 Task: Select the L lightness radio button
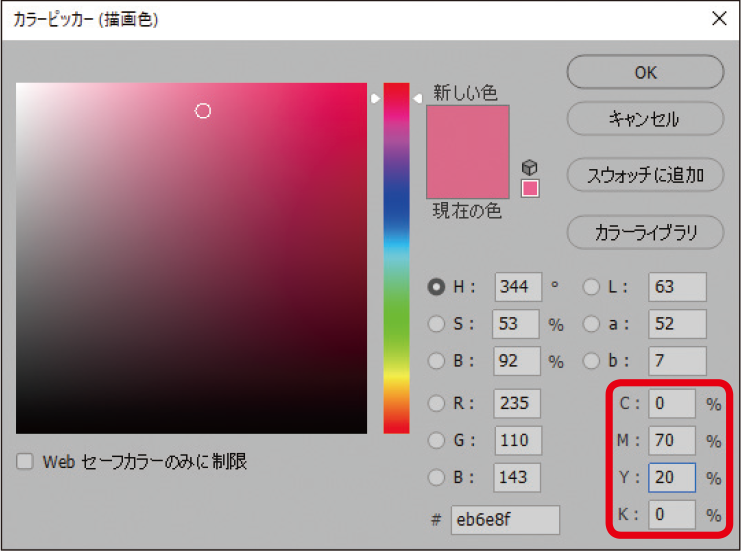(591, 287)
